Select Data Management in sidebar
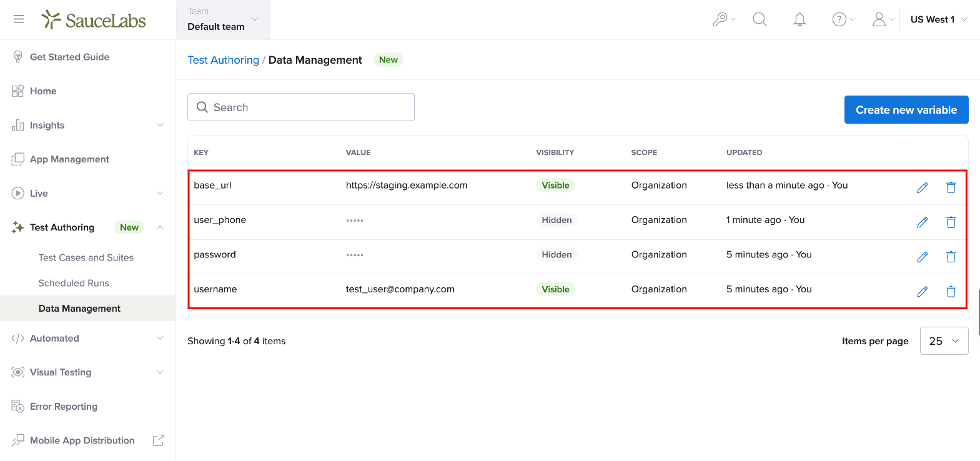Screen dimensions: 980x461 [87, 309]
